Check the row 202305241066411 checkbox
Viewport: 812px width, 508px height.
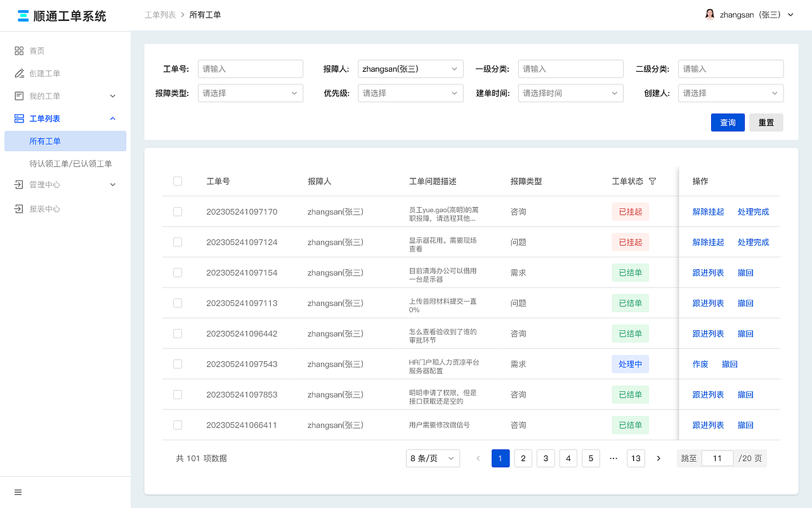pyautogui.click(x=178, y=425)
